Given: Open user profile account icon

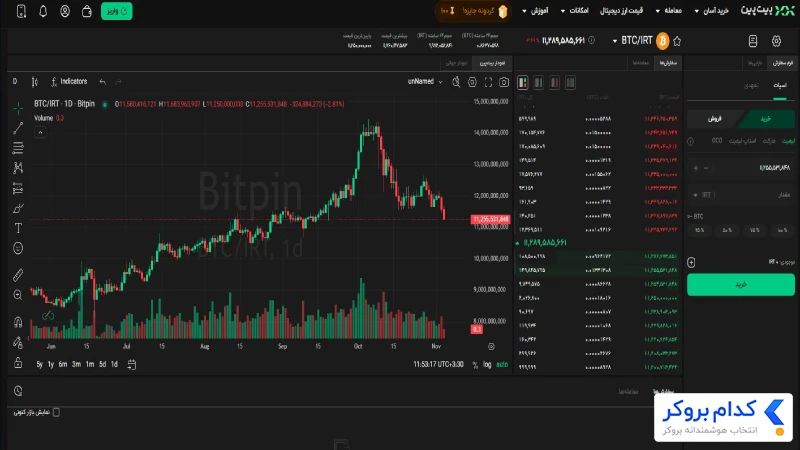Looking at the screenshot, I should 65,11.
